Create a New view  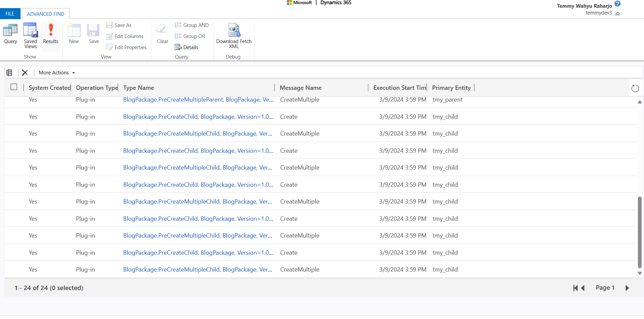coord(74,34)
